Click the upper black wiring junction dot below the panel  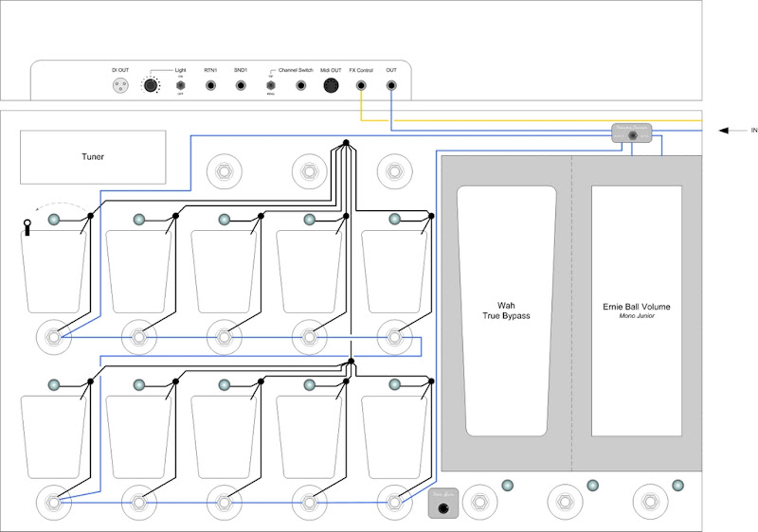(346, 143)
